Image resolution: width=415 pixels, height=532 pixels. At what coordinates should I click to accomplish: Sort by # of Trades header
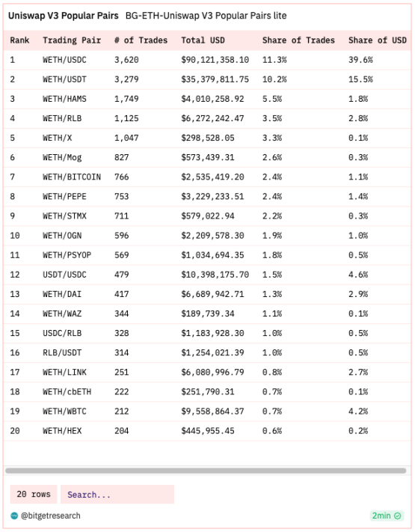(x=141, y=40)
